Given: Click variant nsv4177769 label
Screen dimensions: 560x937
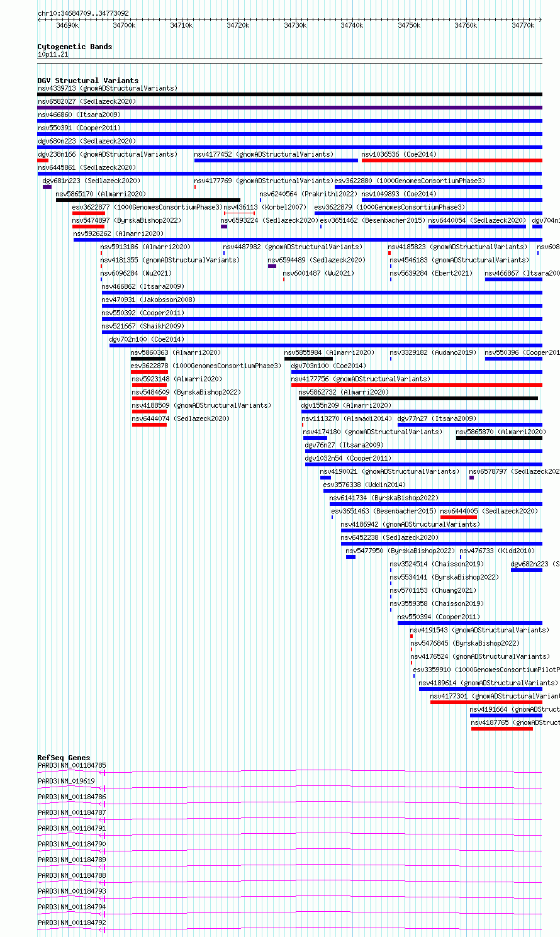Looking at the screenshot, I should pyautogui.click(x=264, y=181).
